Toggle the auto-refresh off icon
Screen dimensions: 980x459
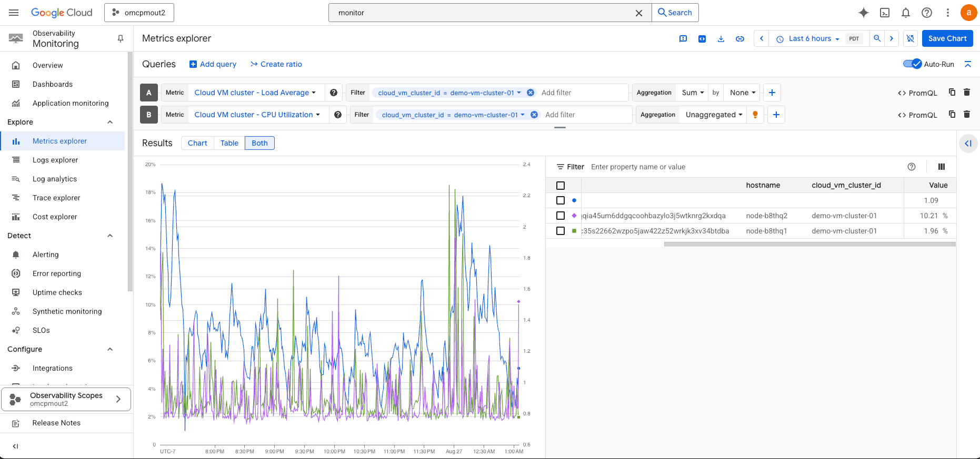click(x=911, y=38)
